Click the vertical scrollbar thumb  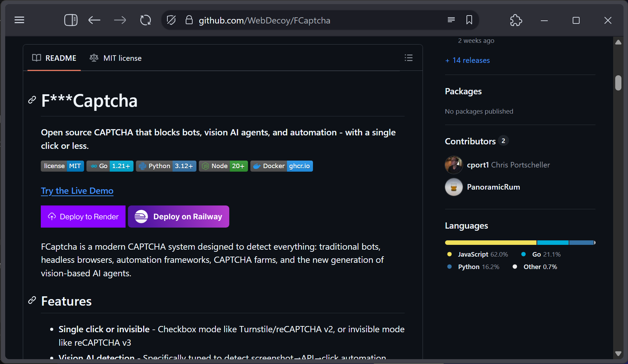(618, 83)
